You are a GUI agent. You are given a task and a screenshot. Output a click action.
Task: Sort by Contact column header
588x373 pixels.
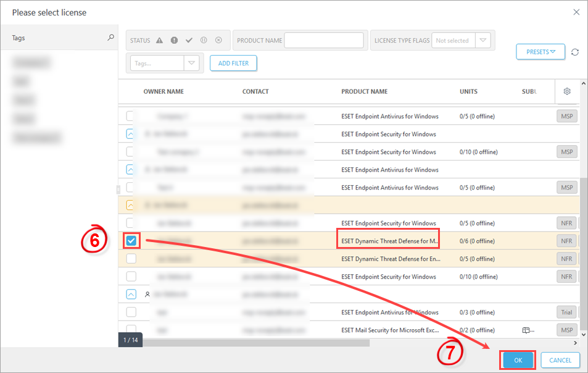[255, 91]
